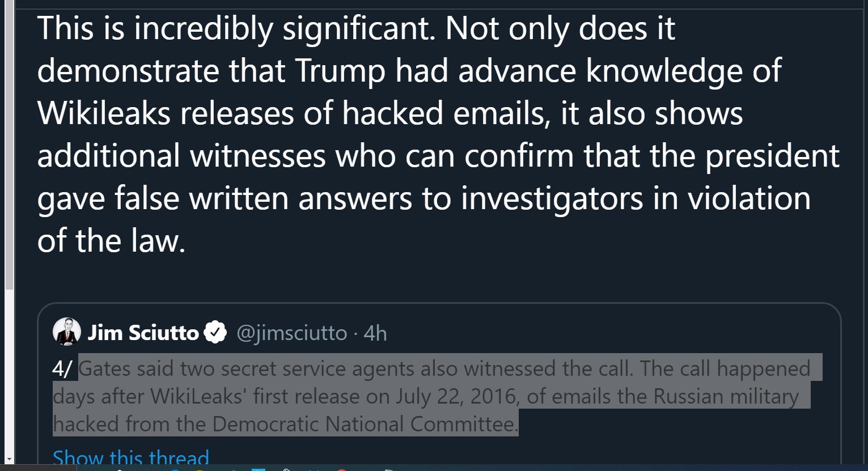868x471 pixels.
Task: Open the @jimsciutto handle
Action: [291, 333]
